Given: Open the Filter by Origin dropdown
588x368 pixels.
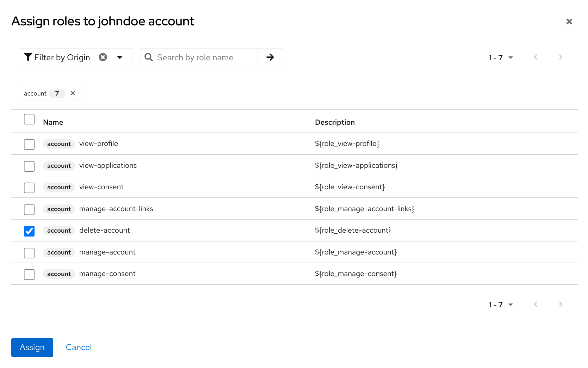Looking at the screenshot, I should click(120, 57).
